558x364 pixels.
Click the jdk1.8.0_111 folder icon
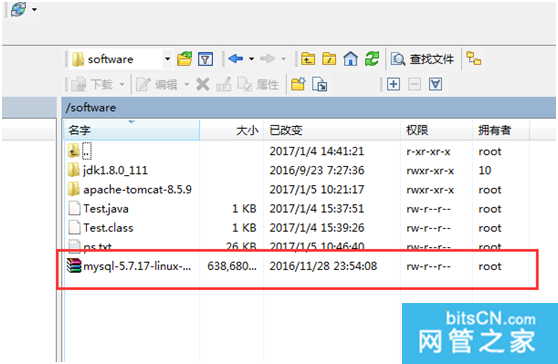point(74,170)
